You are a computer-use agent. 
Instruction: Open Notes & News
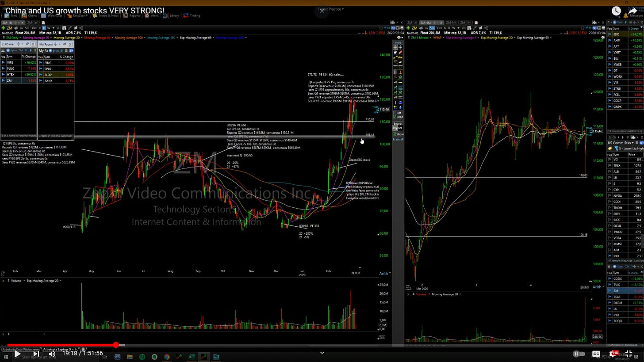click(106, 15)
